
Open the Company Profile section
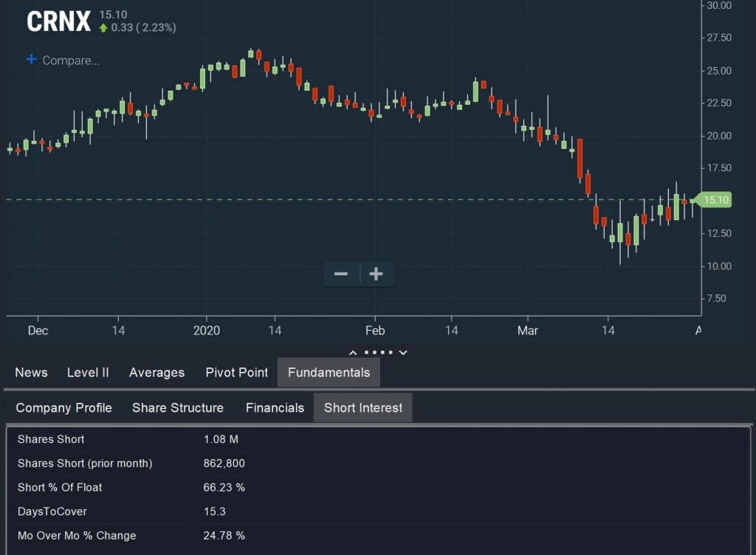click(x=63, y=407)
